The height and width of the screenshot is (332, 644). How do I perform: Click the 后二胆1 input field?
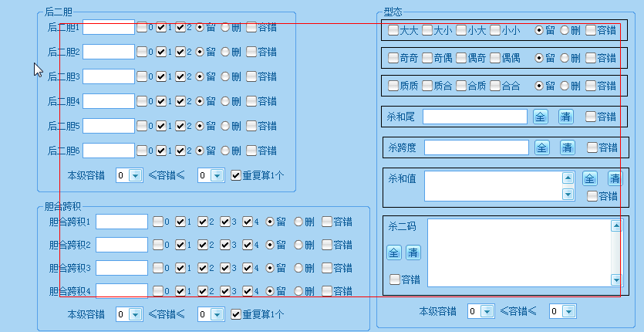pos(109,27)
